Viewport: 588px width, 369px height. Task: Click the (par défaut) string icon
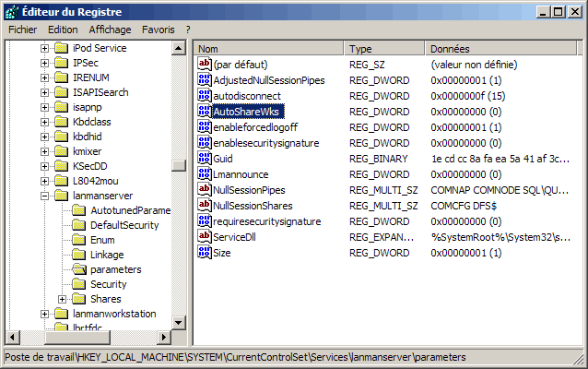tap(205, 65)
